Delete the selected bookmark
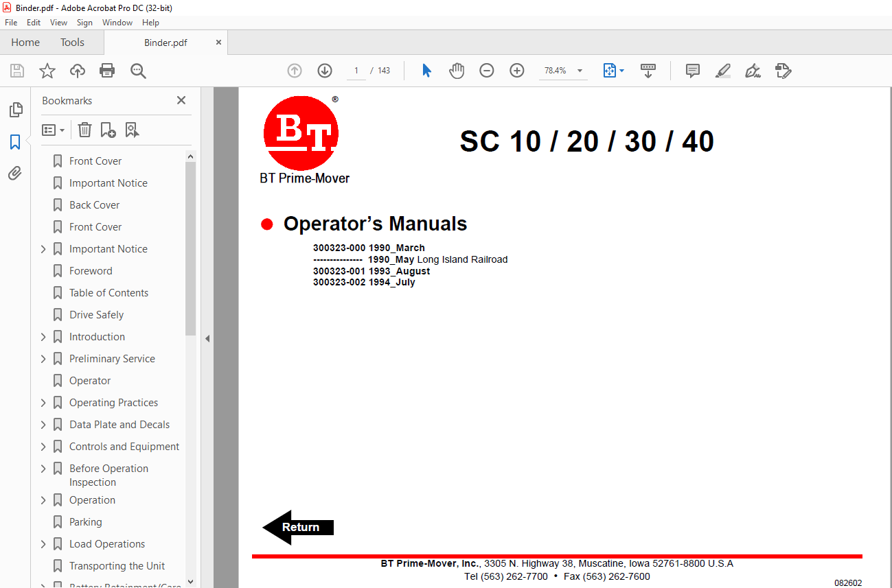Image resolution: width=892 pixels, height=588 pixels. point(84,130)
